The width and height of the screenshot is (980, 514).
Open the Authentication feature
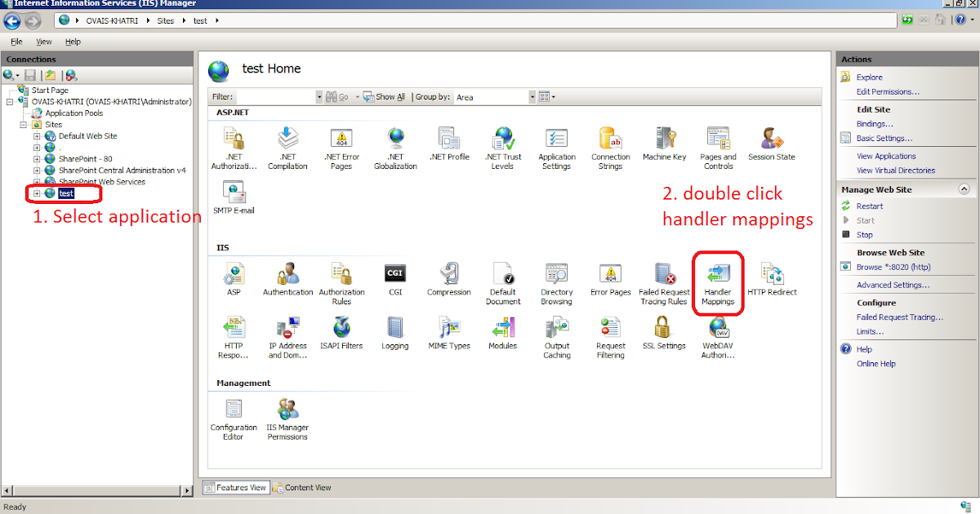pos(287,279)
